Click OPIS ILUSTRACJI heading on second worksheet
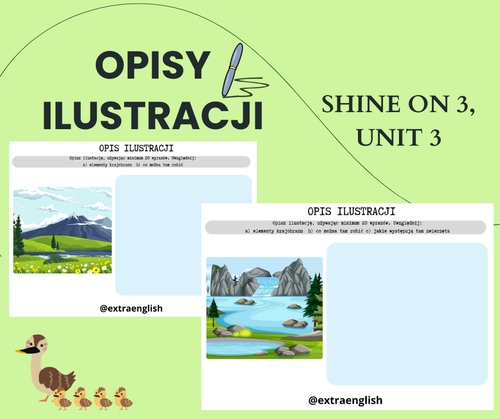The height and width of the screenshot is (419, 500). pos(351,211)
